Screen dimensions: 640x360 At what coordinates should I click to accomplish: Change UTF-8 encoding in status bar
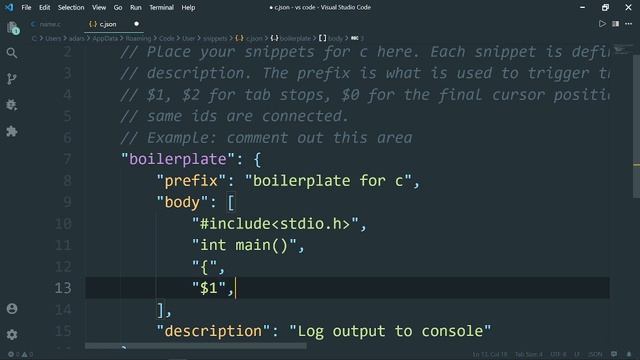(x=558, y=354)
